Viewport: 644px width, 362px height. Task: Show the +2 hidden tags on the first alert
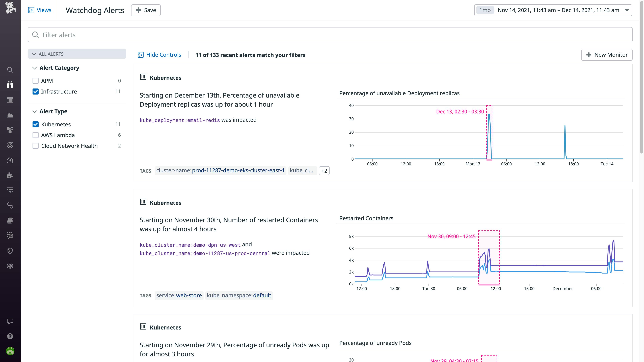(324, 171)
